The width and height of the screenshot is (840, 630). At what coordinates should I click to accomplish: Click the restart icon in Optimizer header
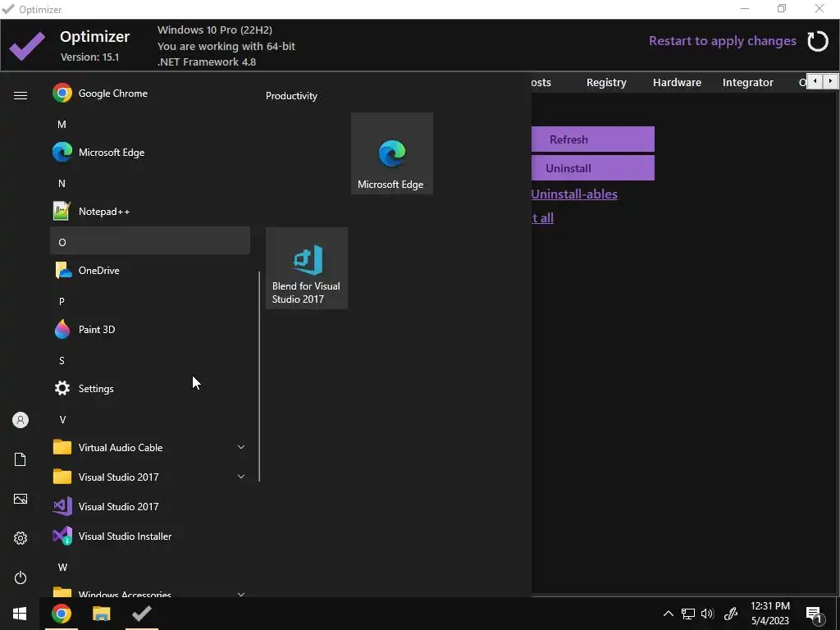(x=818, y=41)
